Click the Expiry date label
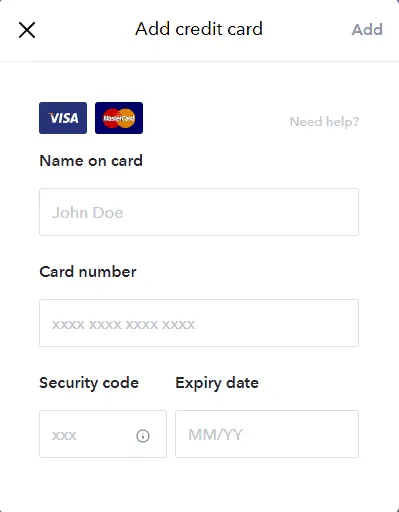Screen dimensions: 399x512 (217, 383)
